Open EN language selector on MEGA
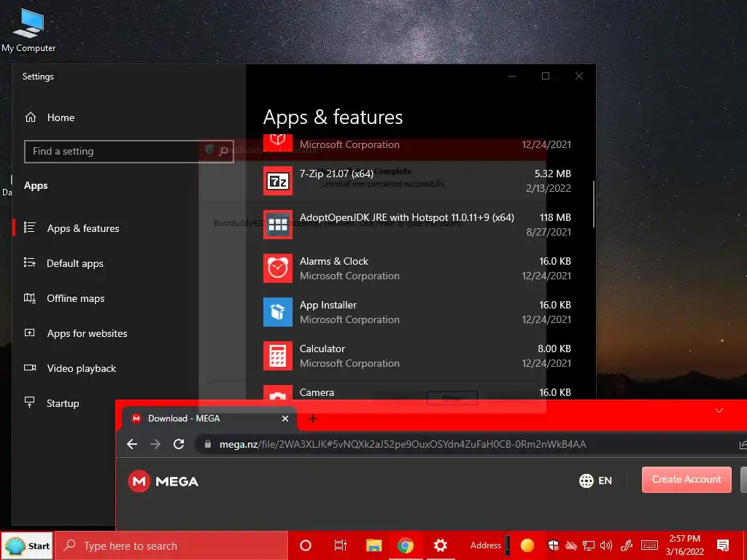 595,481
